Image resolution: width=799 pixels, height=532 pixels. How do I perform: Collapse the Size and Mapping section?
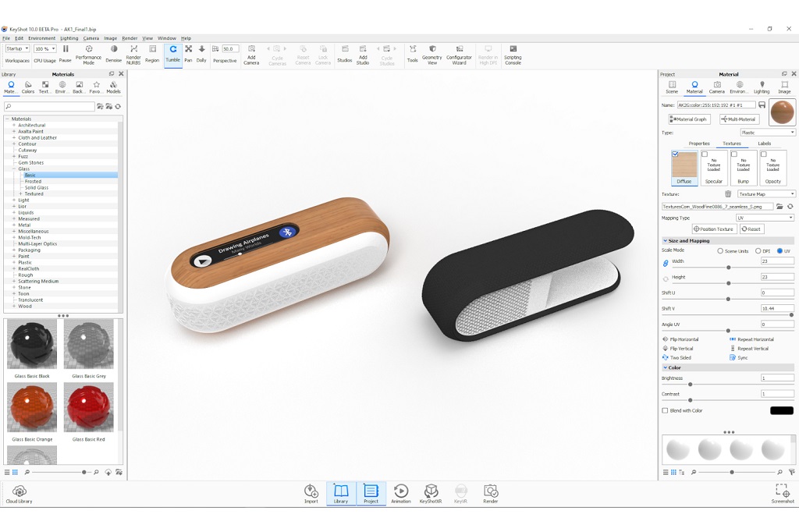[x=666, y=241]
